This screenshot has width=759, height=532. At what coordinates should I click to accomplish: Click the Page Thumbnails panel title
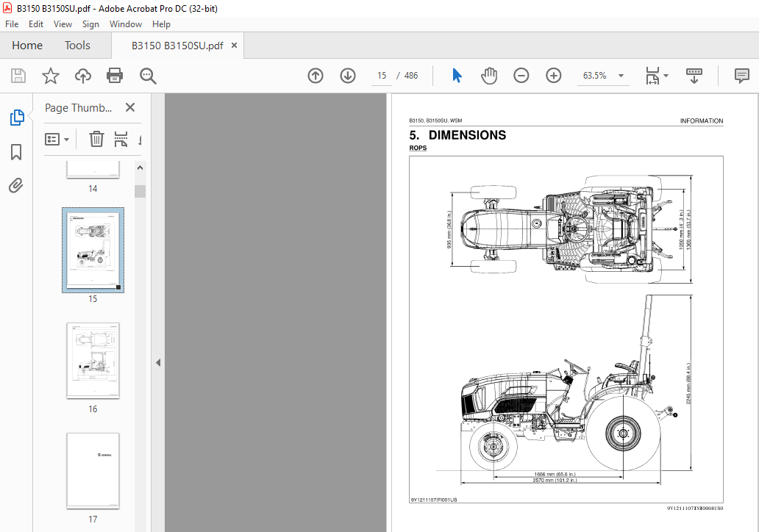79,108
